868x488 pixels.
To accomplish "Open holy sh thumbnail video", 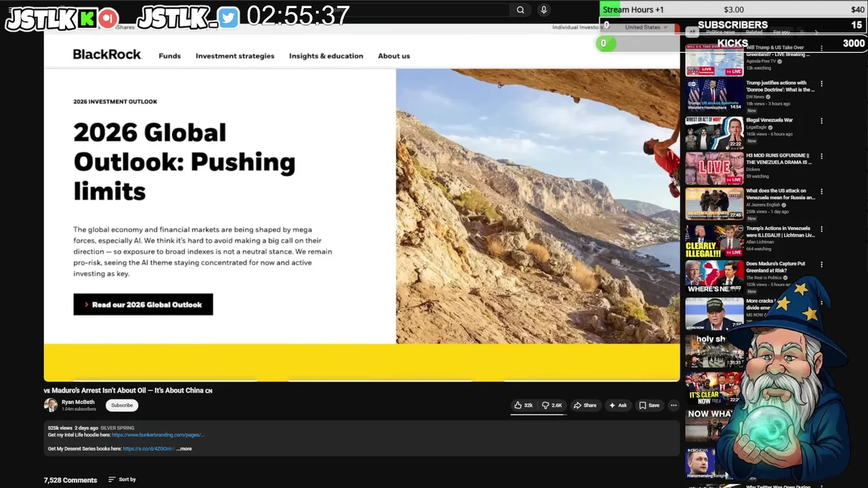I will pyautogui.click(x=714, y=350).
